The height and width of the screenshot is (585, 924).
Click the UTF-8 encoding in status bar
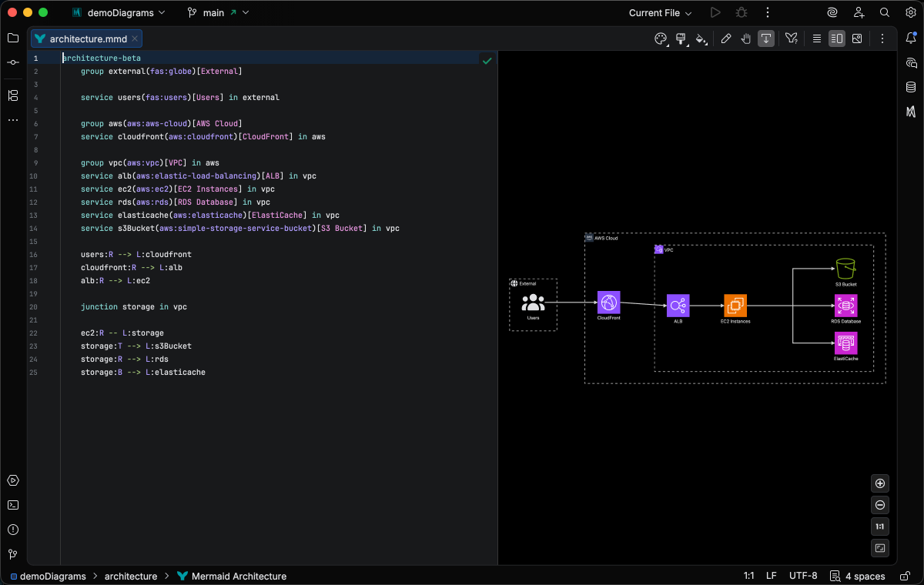tap(803, 576)
